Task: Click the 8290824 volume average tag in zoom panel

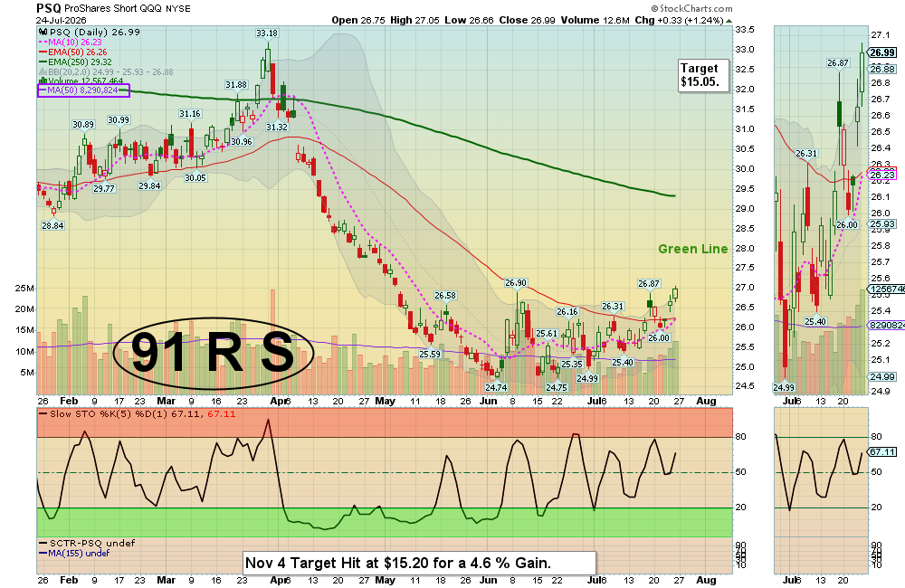Action: click(887, 326)
